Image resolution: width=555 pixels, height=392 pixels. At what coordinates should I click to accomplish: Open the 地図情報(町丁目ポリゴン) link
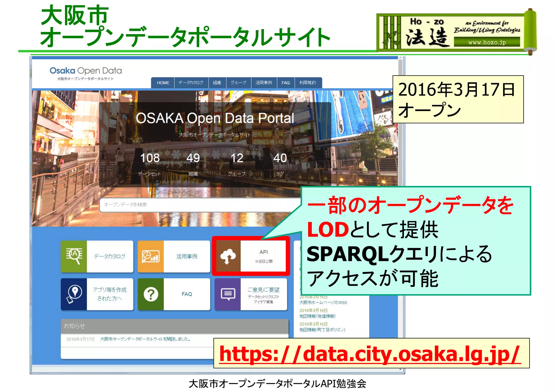pyautogui.click(x=322, y=330)
